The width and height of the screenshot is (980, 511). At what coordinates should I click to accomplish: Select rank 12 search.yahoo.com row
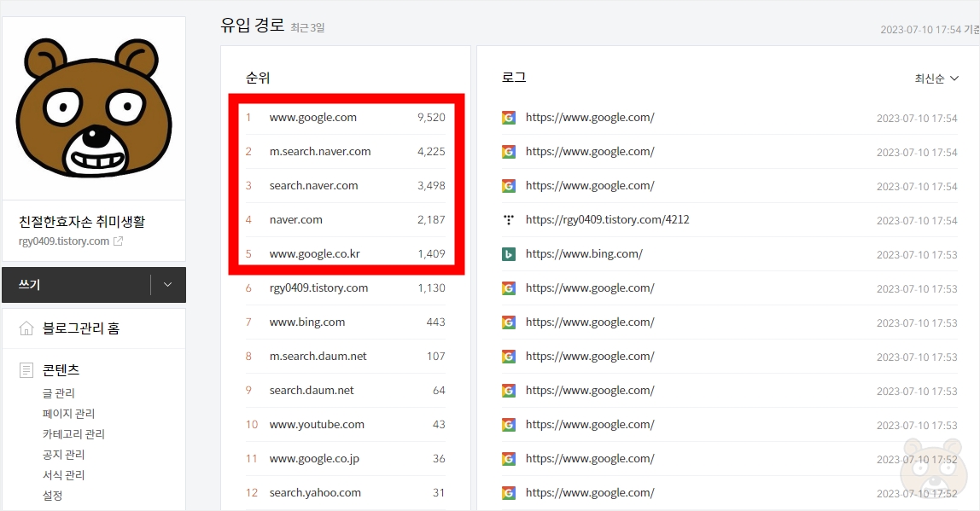click(345, 493)
